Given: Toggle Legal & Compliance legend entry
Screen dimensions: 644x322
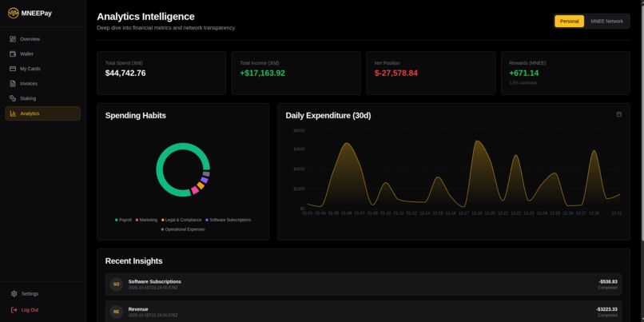Looking at the screenshot, I should pos(181,221).
